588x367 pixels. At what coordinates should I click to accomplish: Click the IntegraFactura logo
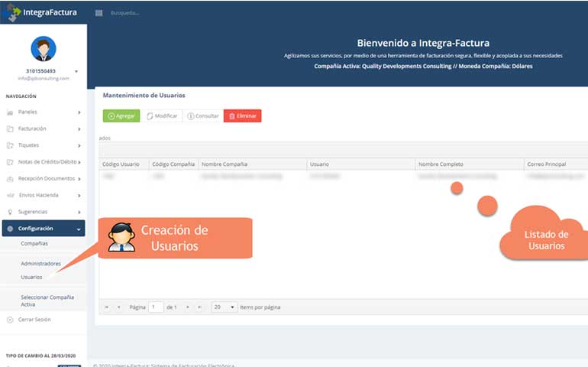(x=42, y=12)
